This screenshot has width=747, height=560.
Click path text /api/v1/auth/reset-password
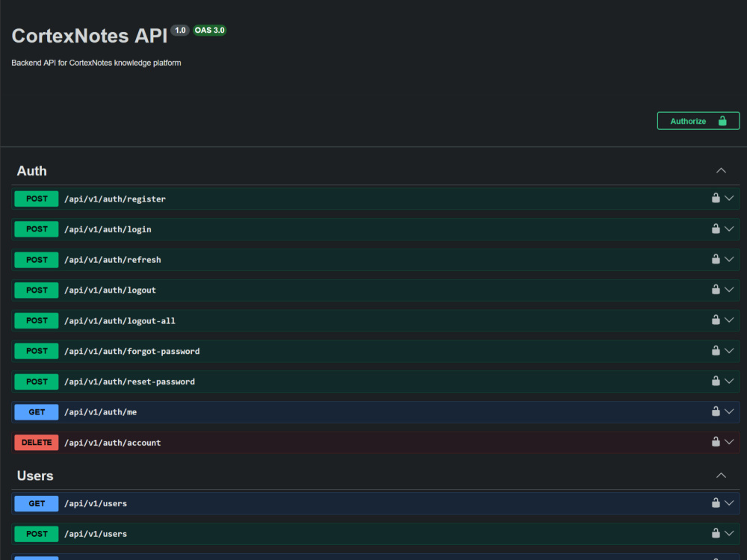[129, 382]
